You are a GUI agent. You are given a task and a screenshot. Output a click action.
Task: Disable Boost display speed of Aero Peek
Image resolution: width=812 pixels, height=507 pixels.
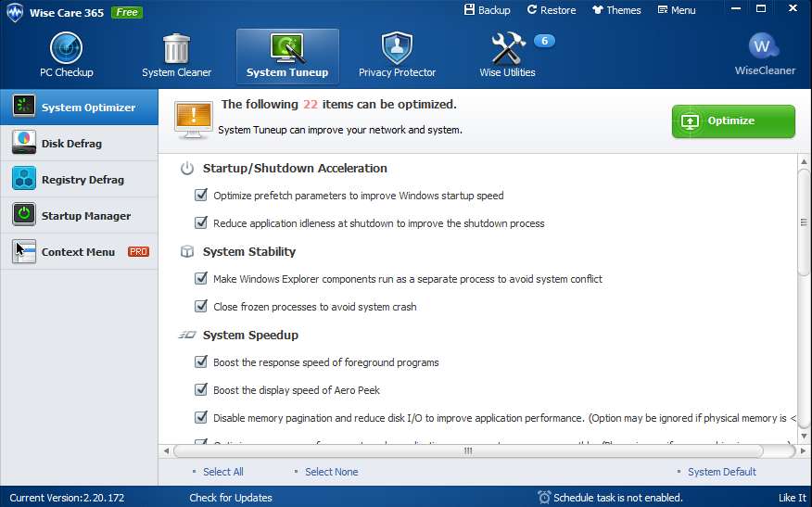(200, 390)
